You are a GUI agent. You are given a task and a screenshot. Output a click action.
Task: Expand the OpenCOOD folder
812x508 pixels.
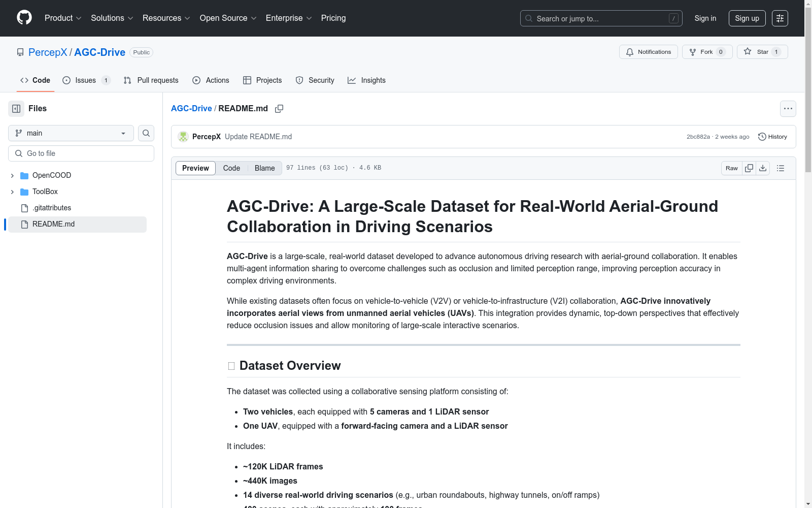pyautogui.click(x=12, y=175)
